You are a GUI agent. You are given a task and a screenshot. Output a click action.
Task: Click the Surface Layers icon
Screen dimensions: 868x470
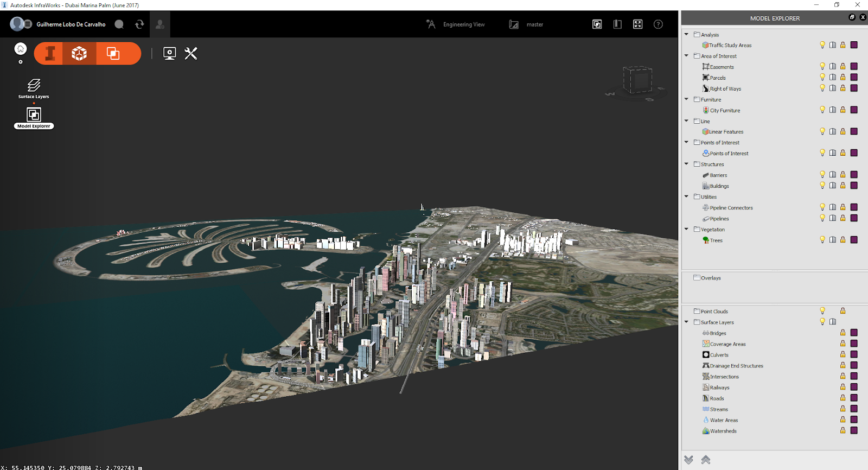34,86
